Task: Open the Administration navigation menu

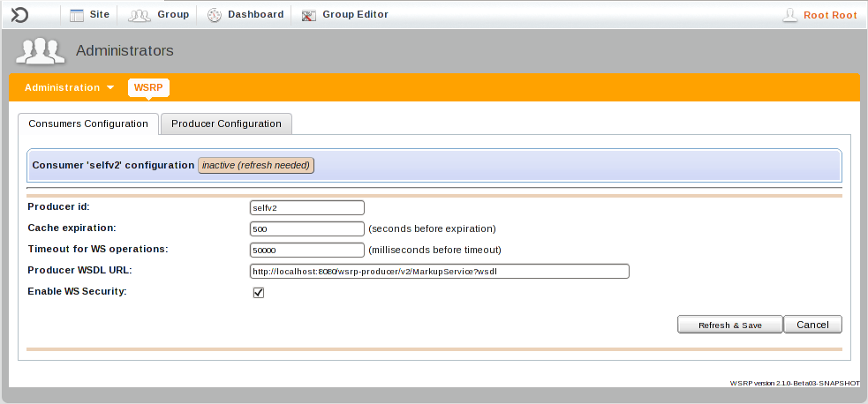Action: (x=63, y=88)
